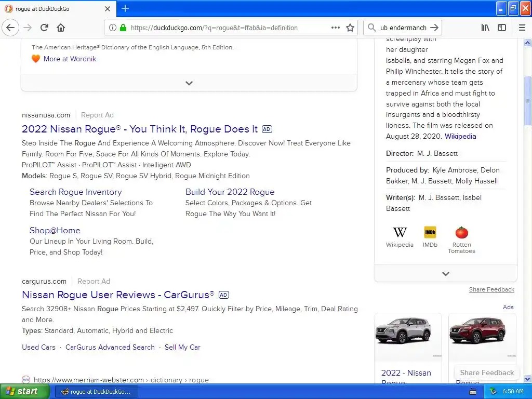Open the Windows start button

[x=25, y=392]
